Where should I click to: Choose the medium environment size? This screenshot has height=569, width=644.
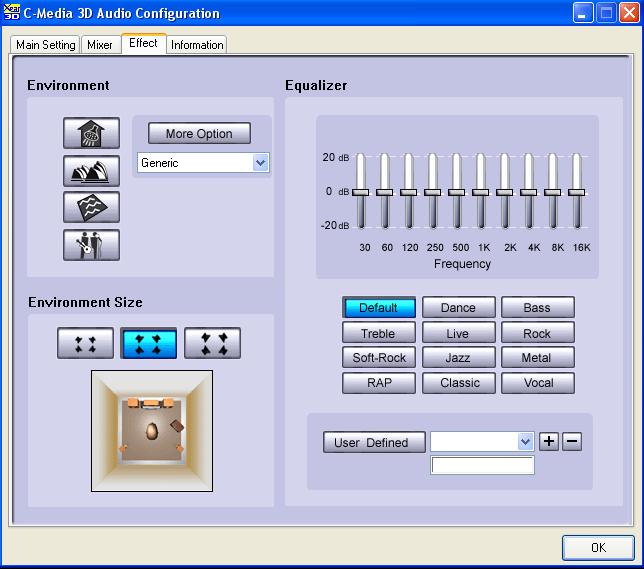coord(149,343)
